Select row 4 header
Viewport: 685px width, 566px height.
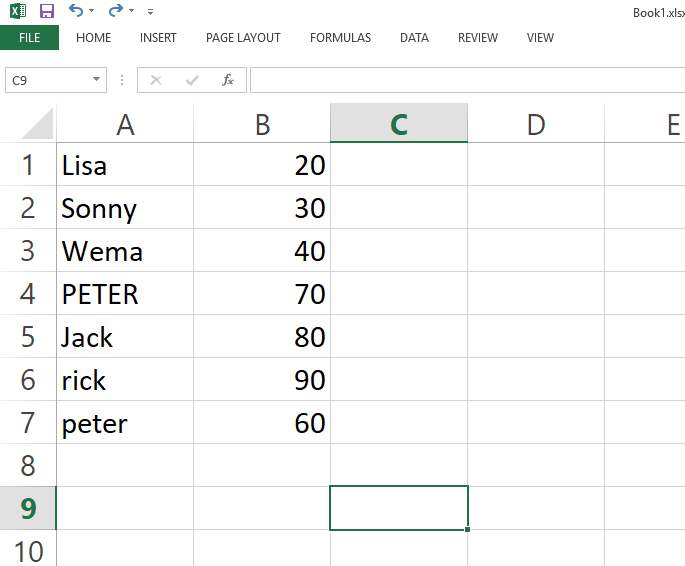tap(28, 293)
